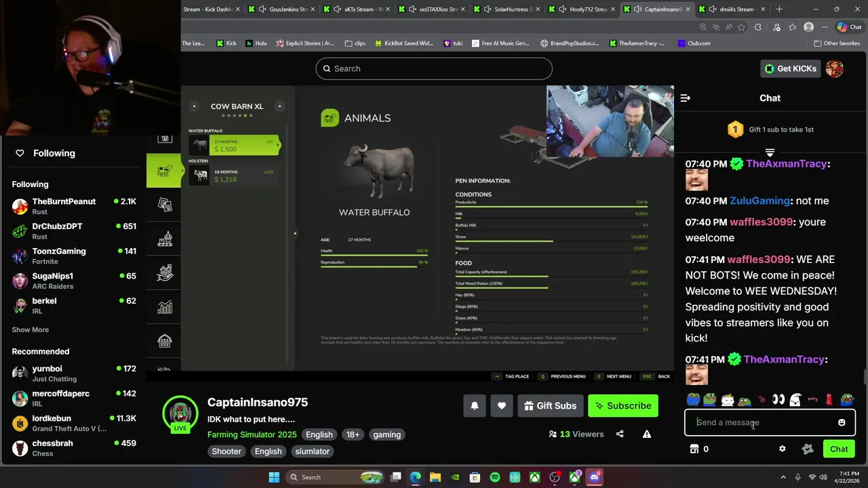This screenshot has height=488, width=868.
Task: Click the share icon next to Viewers
Action: pos(620,434)
